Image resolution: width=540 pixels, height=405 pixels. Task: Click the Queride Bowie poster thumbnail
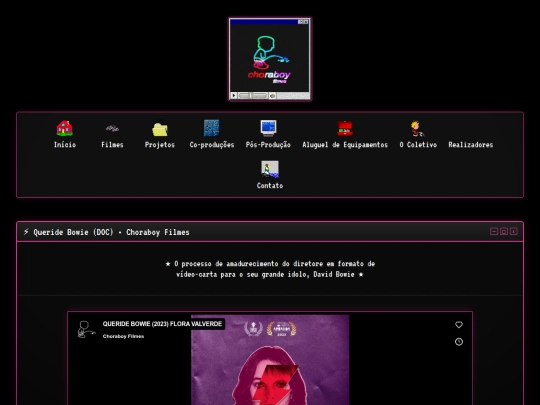click(270, 360)
